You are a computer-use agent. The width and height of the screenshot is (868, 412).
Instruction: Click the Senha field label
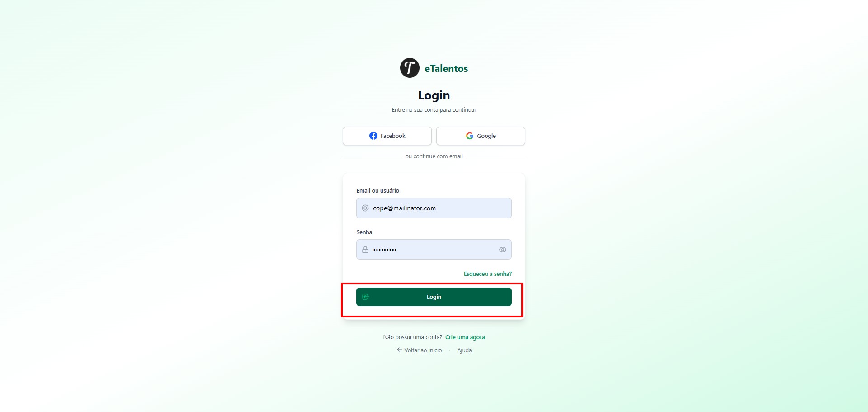(364, 232)
